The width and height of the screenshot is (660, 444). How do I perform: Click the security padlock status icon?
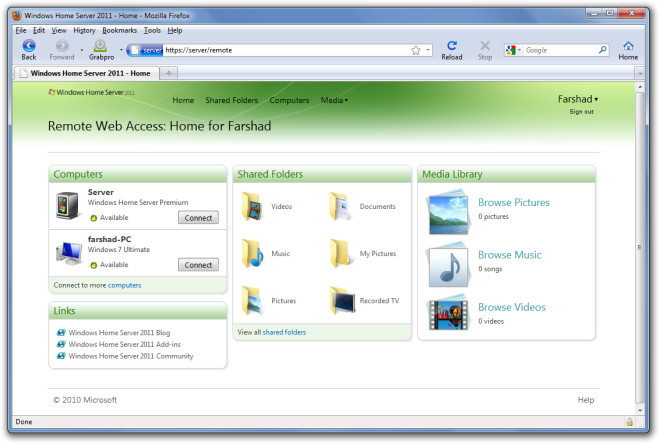(629, 422)
